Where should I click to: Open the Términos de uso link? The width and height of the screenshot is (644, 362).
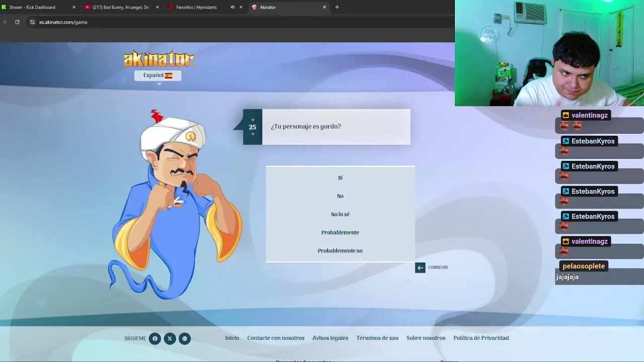pos(377,338)
